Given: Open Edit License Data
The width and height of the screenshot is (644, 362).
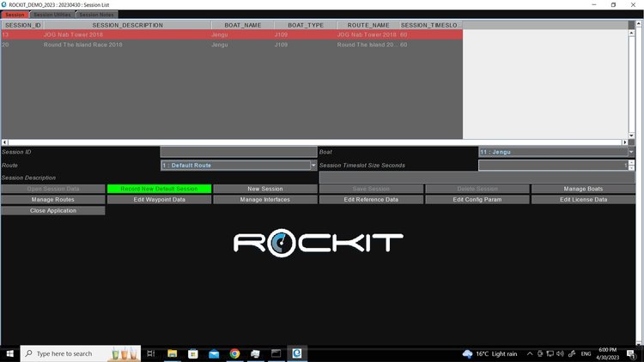Looking at the screenshot, I should [x=583, y=200].
